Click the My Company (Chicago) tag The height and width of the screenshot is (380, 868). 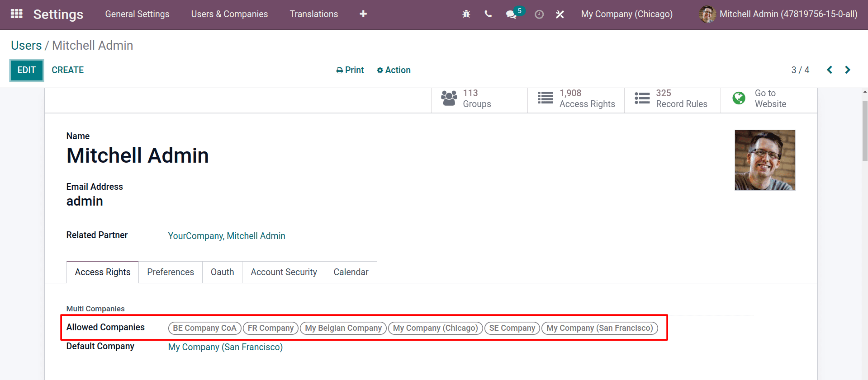point(436,328)
